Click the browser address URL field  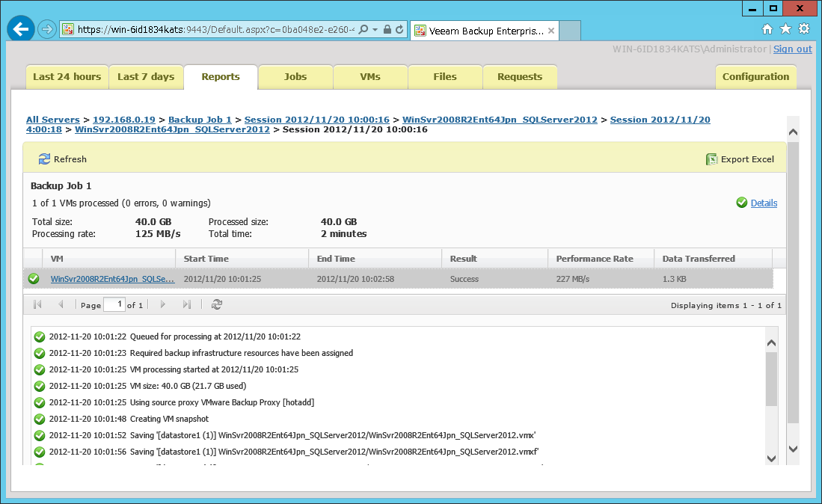pos(216,30)
